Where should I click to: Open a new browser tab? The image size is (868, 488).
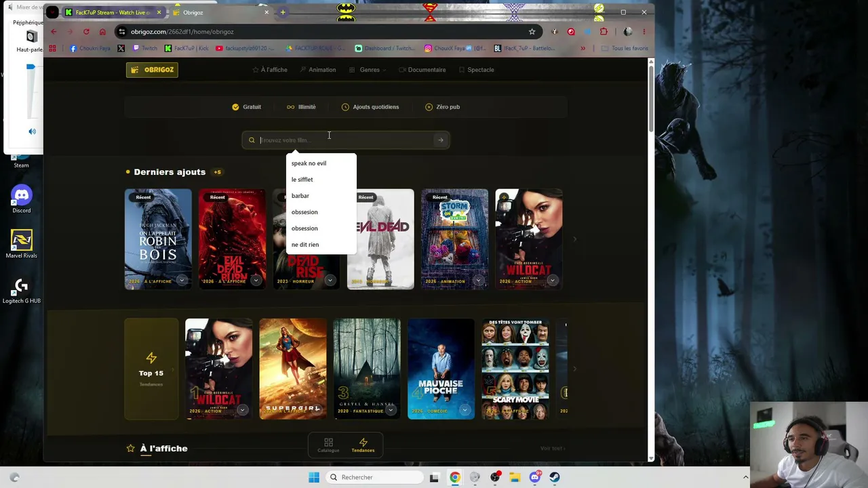coord(283,12)
